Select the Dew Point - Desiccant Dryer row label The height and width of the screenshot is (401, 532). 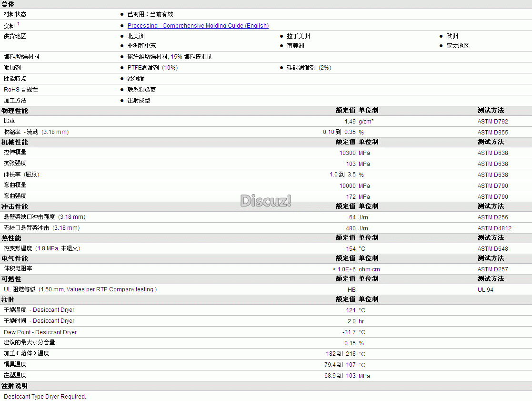40,332
